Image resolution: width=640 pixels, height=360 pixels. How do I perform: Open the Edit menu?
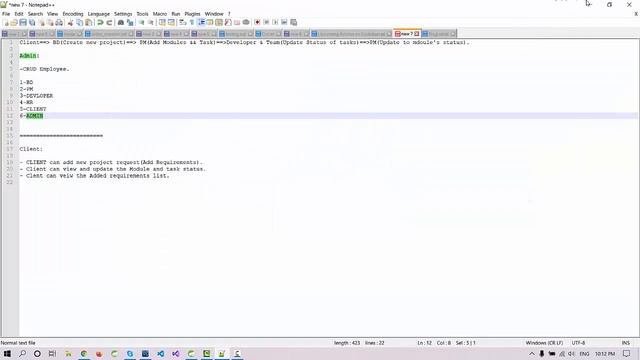click(19, 14)
